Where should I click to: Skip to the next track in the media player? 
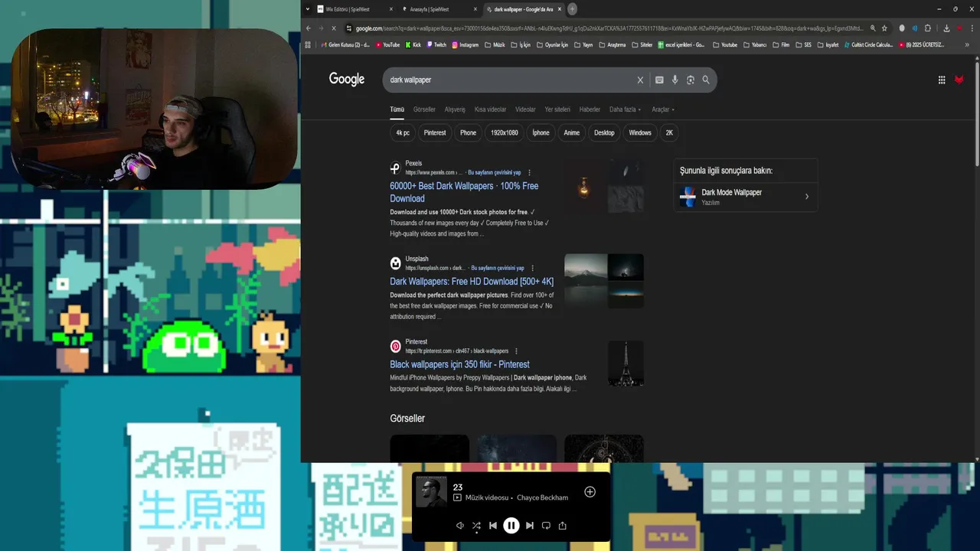point(529,526)
